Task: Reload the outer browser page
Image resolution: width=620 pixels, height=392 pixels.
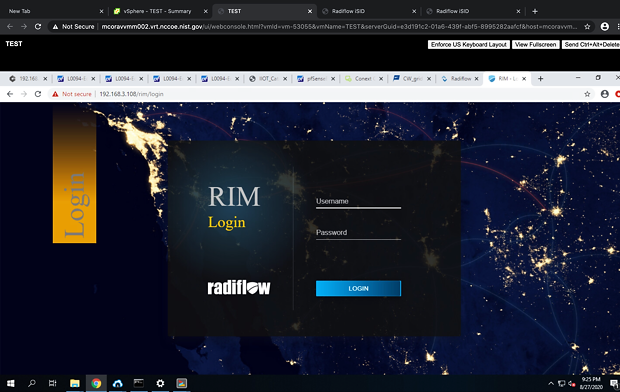Action: (x=38, y=27)
